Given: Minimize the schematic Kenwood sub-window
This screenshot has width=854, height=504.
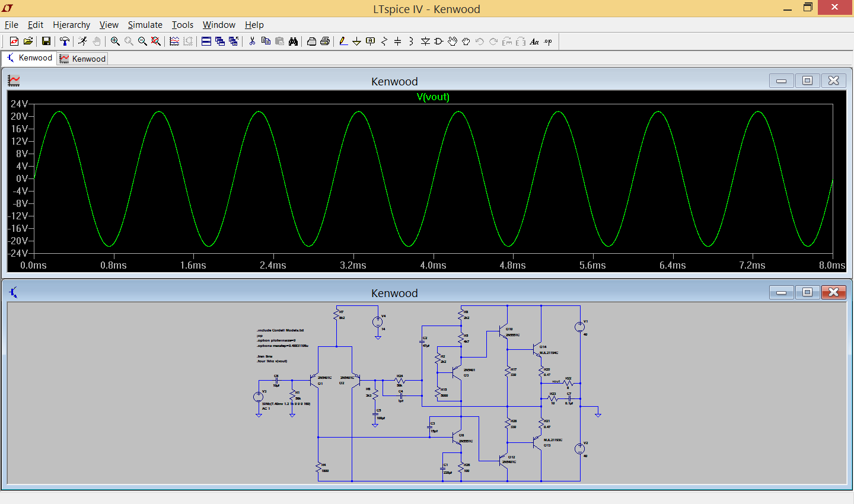Looking at the screenshot, I should [x=781, y=292].
